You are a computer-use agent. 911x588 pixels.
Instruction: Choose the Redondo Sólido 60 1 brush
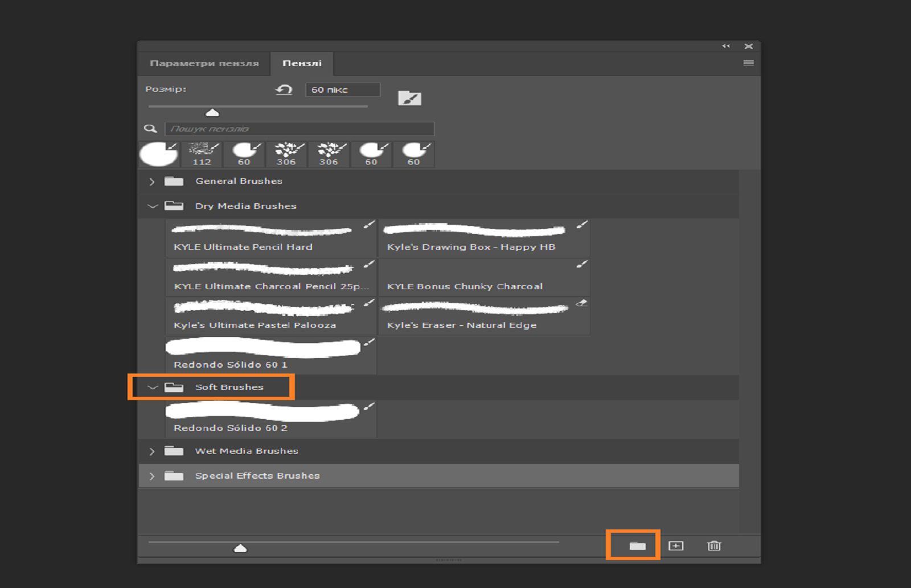point(271,355)
